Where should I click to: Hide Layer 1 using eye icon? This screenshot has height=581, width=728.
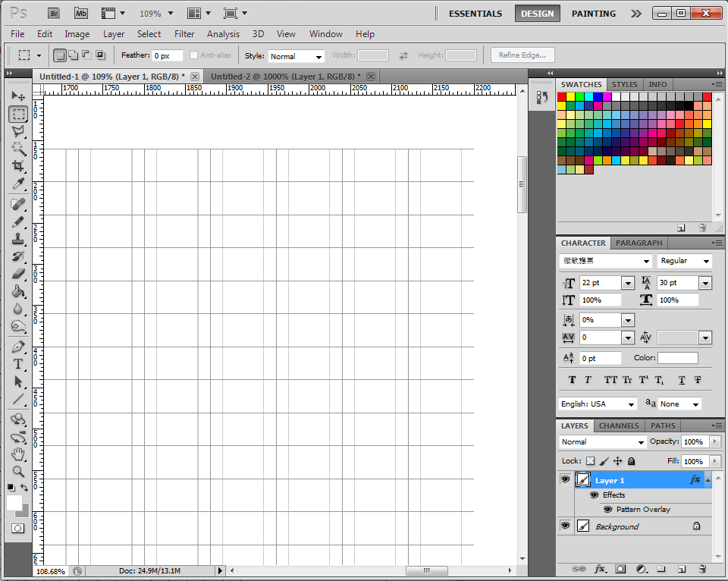(x=565, y=479)
